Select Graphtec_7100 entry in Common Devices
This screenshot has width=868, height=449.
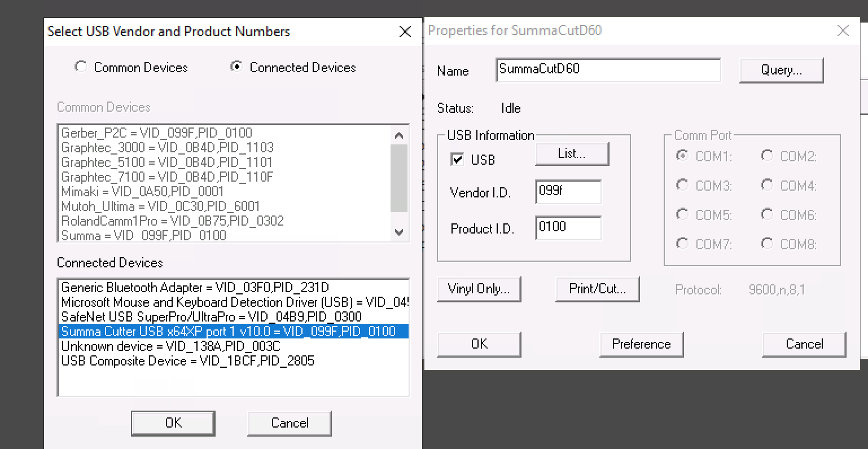point(225,177)
